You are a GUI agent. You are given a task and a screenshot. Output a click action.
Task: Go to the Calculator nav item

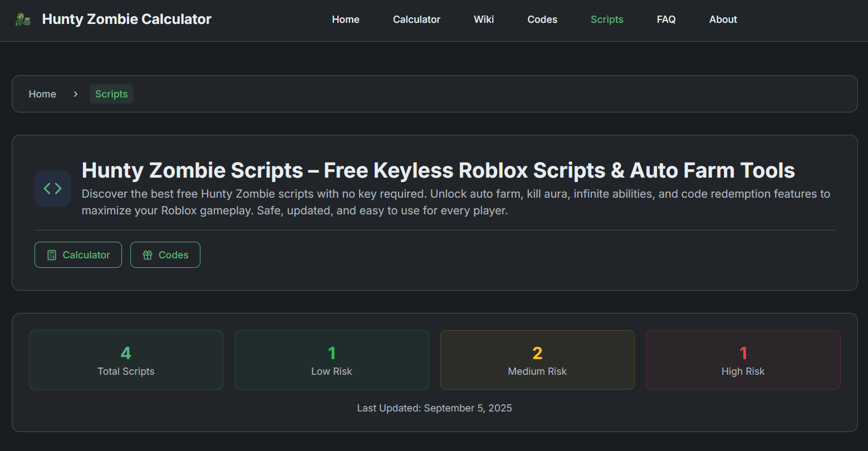pyautogui.click(x=416, y=19)
